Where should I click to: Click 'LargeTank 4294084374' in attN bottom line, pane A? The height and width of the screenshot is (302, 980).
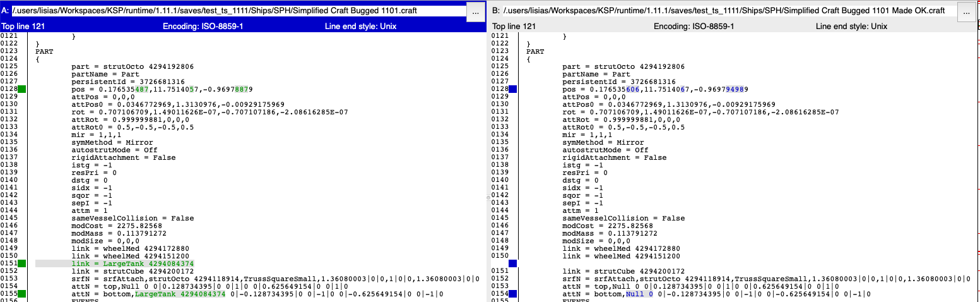coord(180,294)
